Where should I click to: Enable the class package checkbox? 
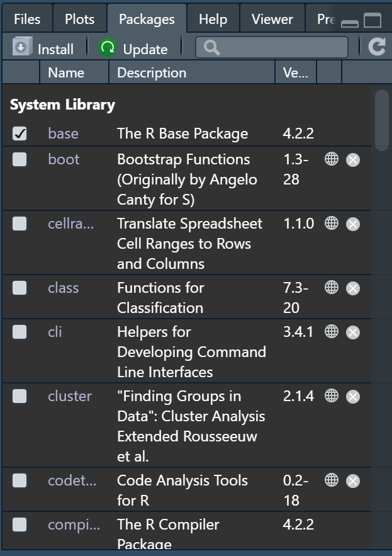pyautogui.click(x=20, y=288)
